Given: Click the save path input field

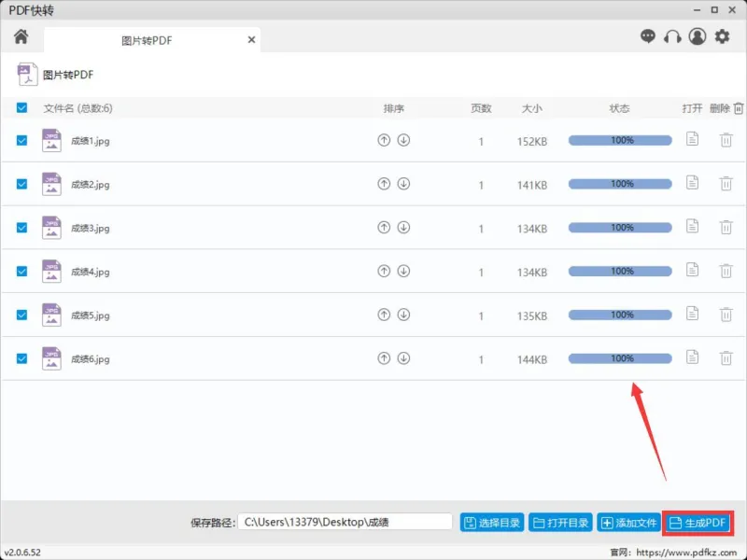Looking at the screenshot, I should [345, 522].
